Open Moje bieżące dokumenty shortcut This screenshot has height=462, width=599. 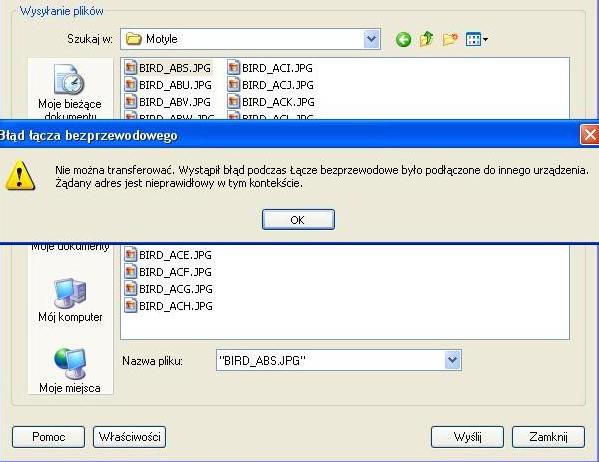(70, 91)
